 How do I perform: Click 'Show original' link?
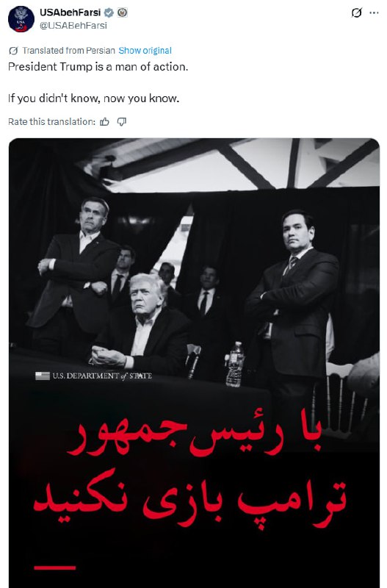[145, 51]
